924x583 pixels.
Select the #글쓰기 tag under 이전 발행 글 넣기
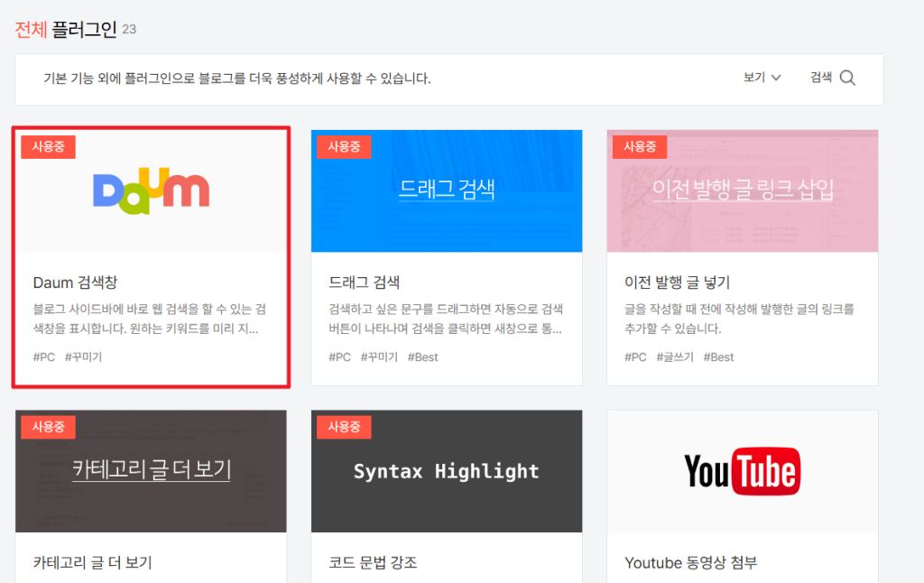coord(675,357)
